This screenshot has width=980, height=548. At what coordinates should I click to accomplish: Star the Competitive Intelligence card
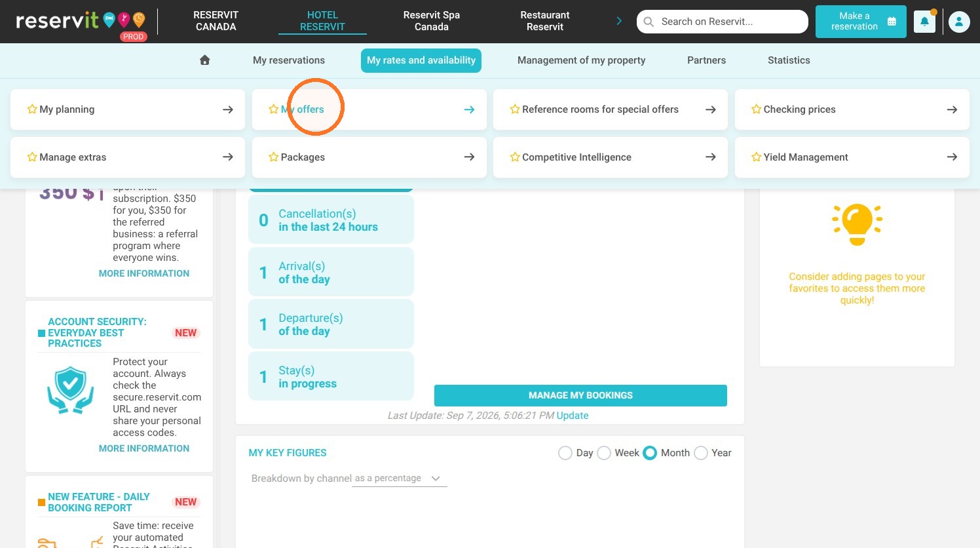[x=515, y=157]
